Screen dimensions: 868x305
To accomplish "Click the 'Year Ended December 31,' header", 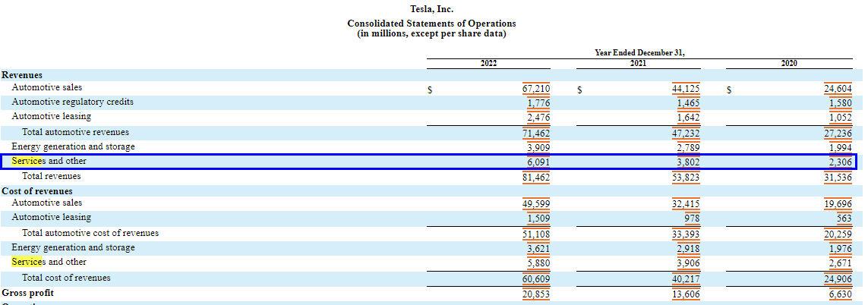I will click(639, 53).
